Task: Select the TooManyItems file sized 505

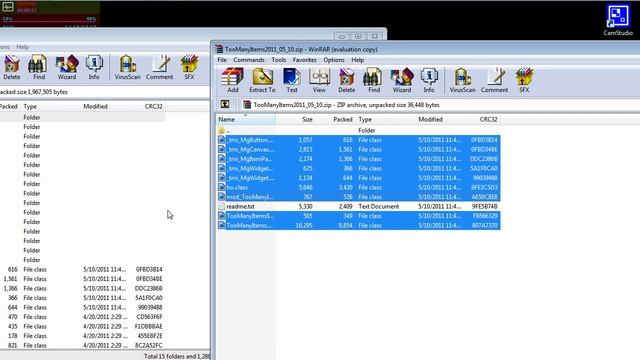Action: [358, 216]
